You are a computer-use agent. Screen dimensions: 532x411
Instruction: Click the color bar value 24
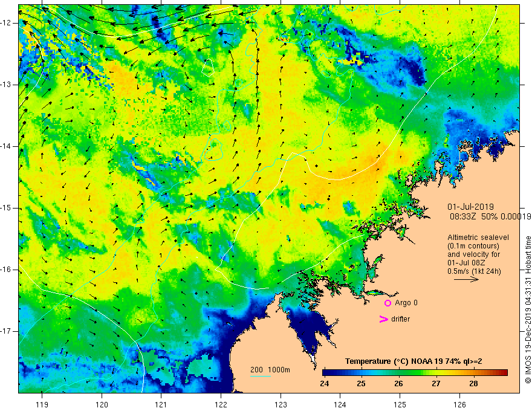click(x=325, y=384)
